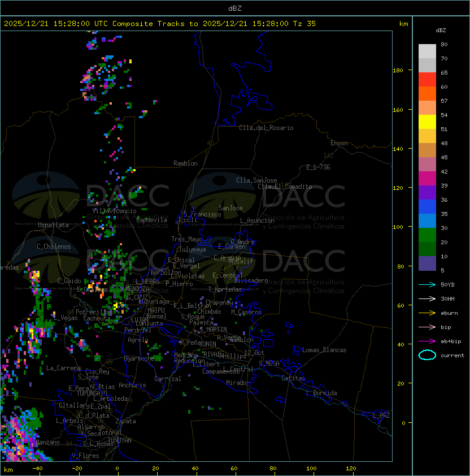Click the 'C_Chilenos' place label
470x476 pixels.
54,246
